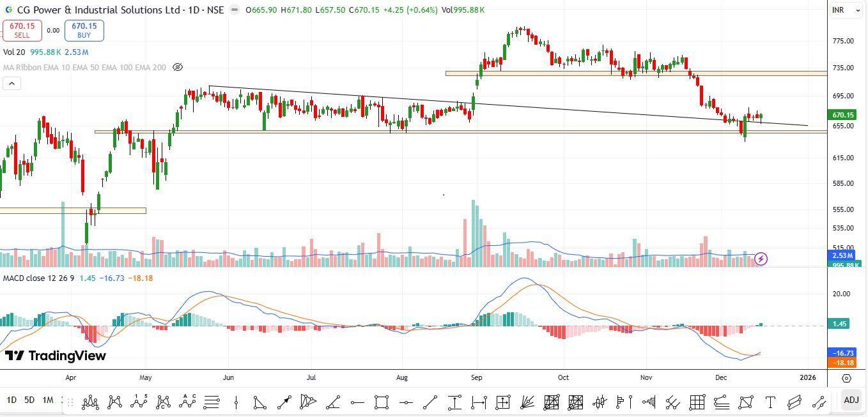This screenshot has width=868, height=417.
Task: Collapse the indicator legend with chevron
Action: (12, 83)
